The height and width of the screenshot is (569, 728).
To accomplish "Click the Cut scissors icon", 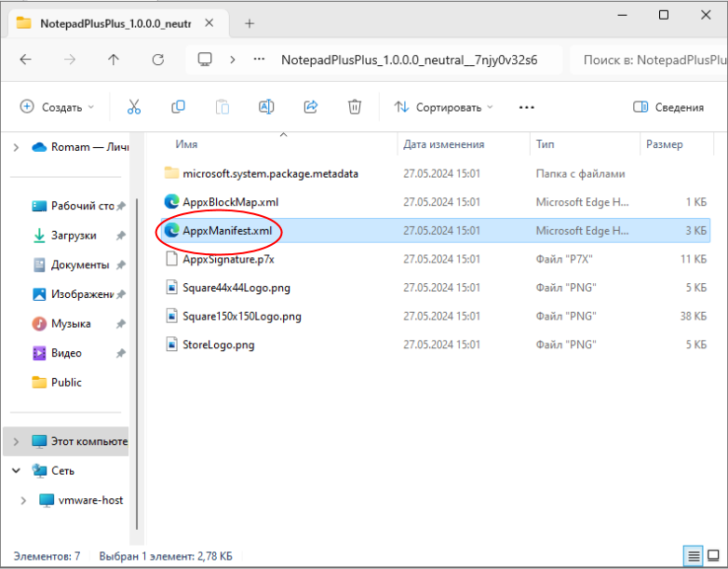I will [x=134, y=107].
